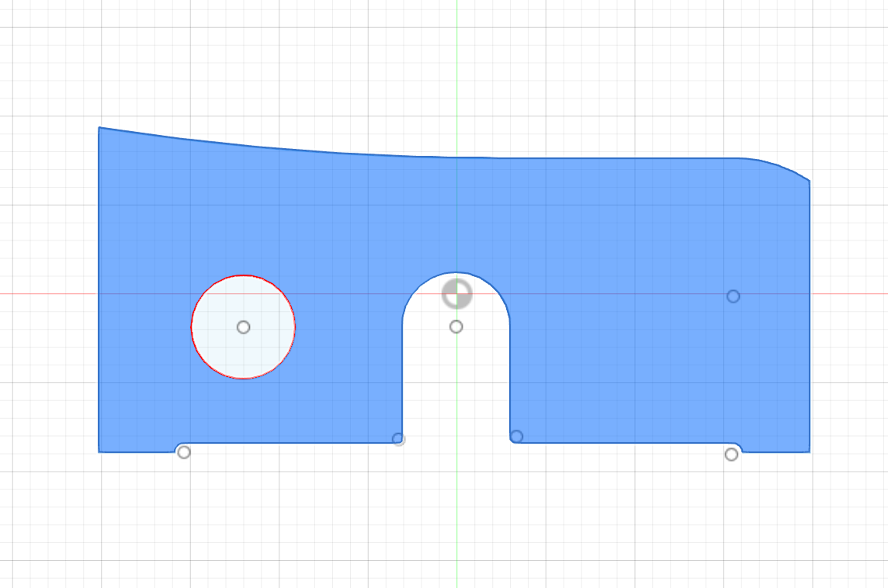Click the sketch point near the bottom-right notch
888x588 pixels.
[730, 453]
